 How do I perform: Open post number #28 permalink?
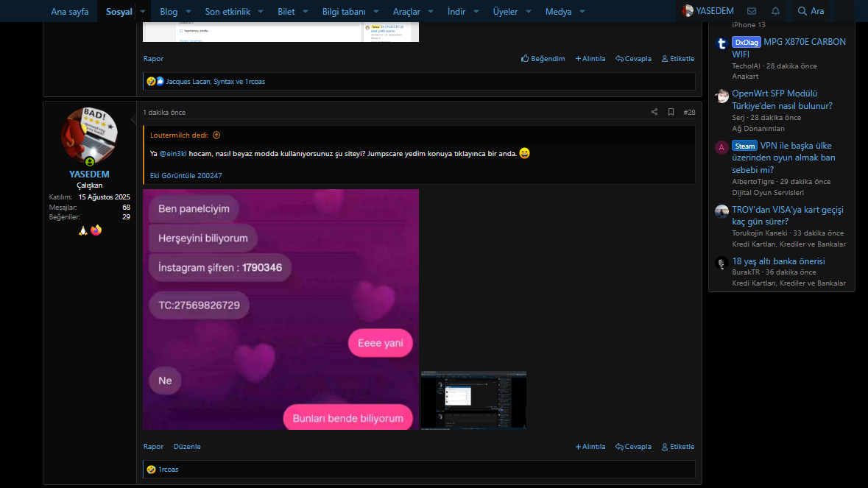click(689, 113)
